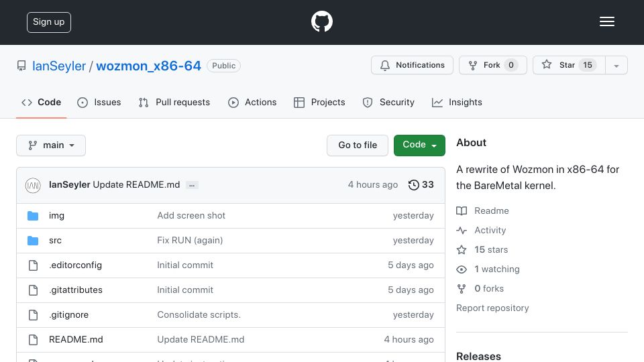Click the fork icon beside 0 forks
Image resolution: width=644 pixels, height=362 pixels.
click(462, 289)
